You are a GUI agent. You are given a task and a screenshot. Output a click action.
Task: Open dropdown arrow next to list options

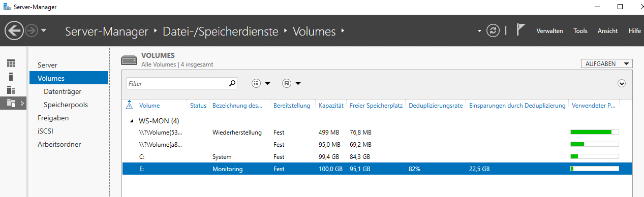click(x=267, y=84)
